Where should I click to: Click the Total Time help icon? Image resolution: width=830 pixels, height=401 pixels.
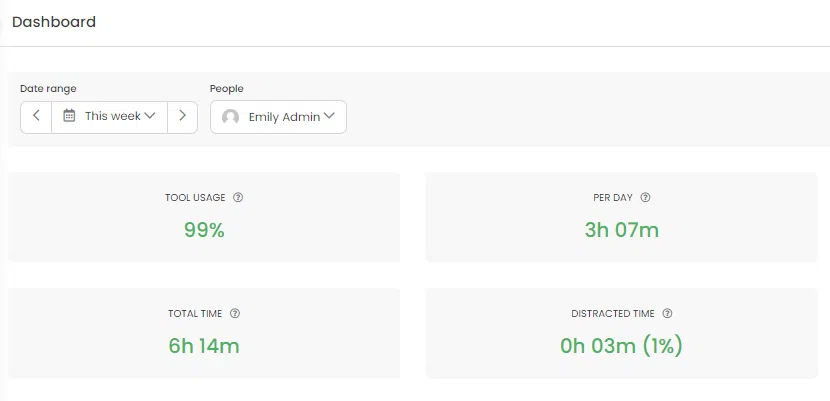click(235, 313)
